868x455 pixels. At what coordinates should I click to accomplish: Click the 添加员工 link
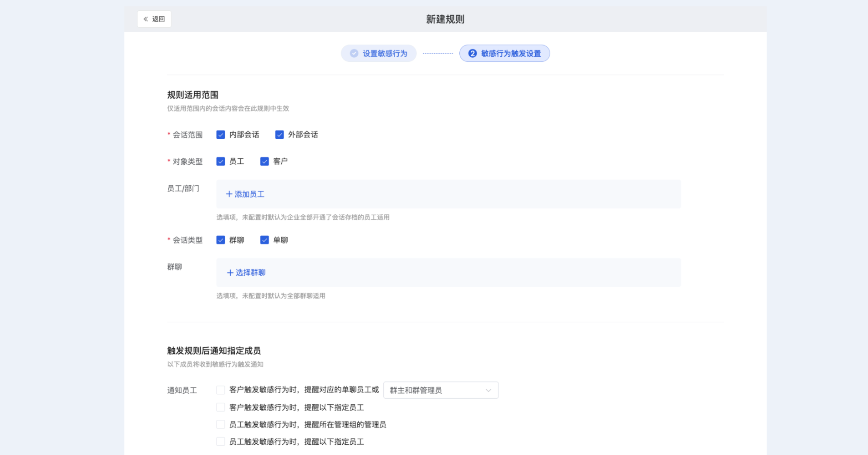[x=245, y=194]
